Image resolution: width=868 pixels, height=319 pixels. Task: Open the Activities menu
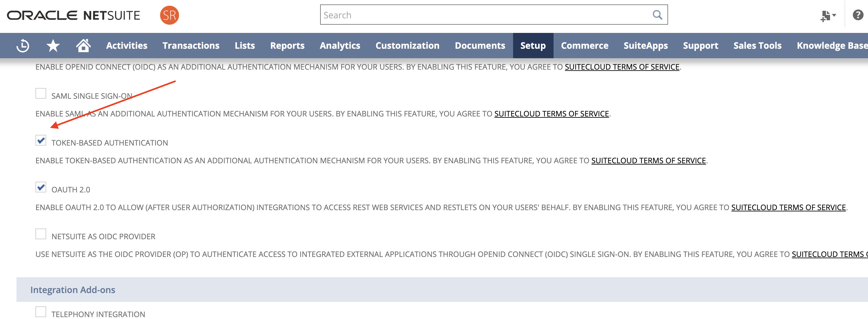[127, 46]
